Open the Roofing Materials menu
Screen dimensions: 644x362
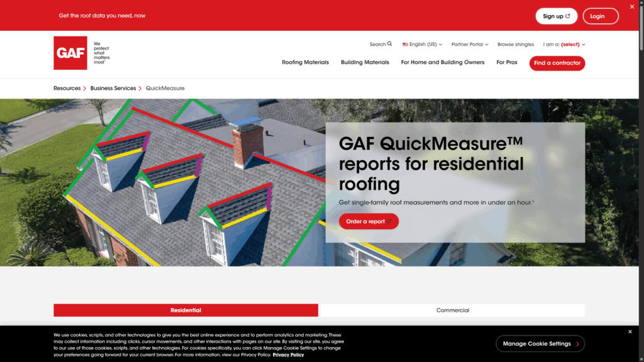(306, 62)
